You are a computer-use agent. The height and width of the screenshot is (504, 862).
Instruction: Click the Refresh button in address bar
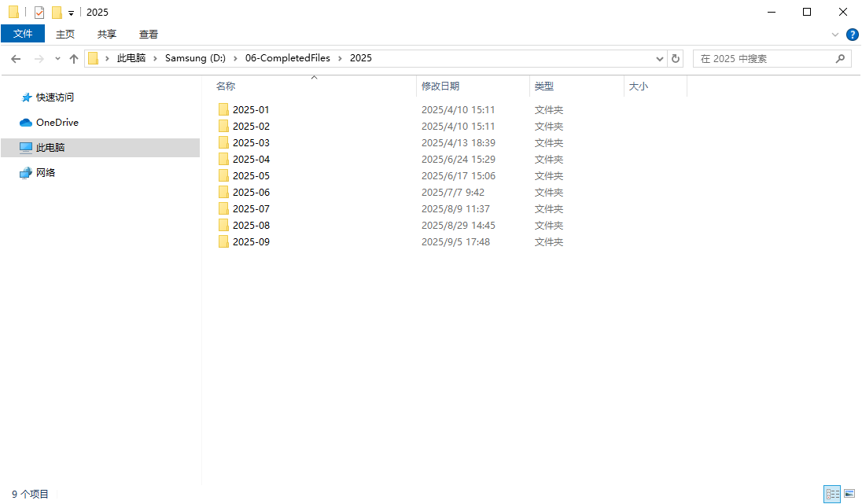pyautogui.click(x=676, y=58)
